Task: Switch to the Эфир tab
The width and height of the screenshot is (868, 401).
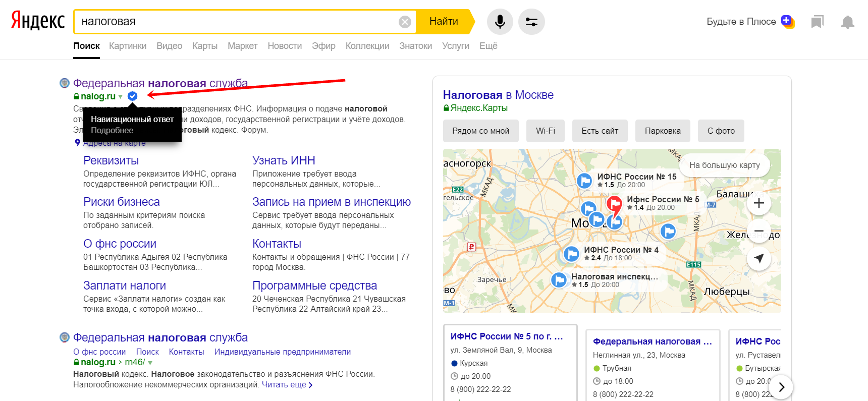Action: click(x=323, y=46)
